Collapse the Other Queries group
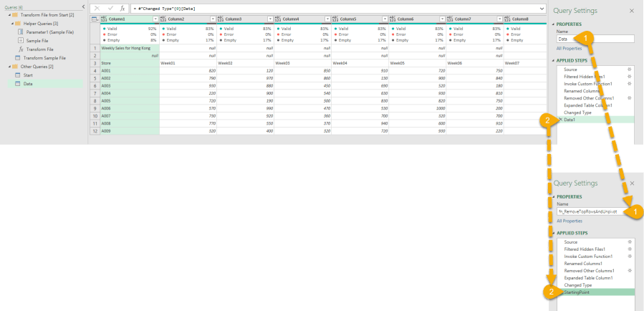 (6, 66)
